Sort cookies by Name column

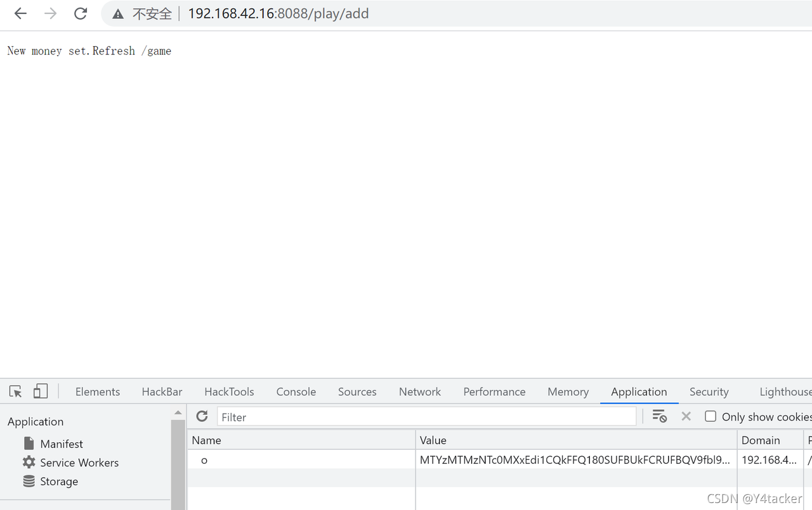(x=301, y=440)
